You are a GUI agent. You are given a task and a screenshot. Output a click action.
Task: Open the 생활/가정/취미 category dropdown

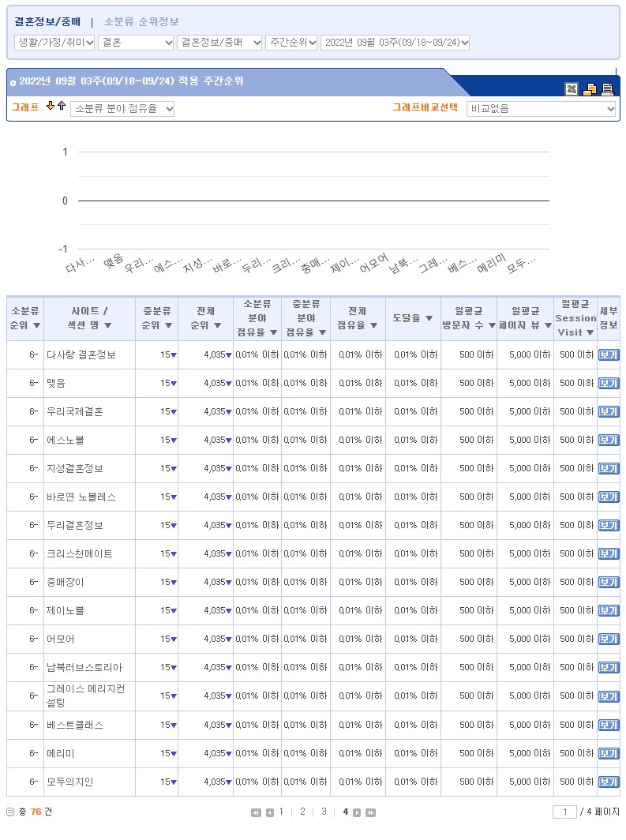point(54,43)
